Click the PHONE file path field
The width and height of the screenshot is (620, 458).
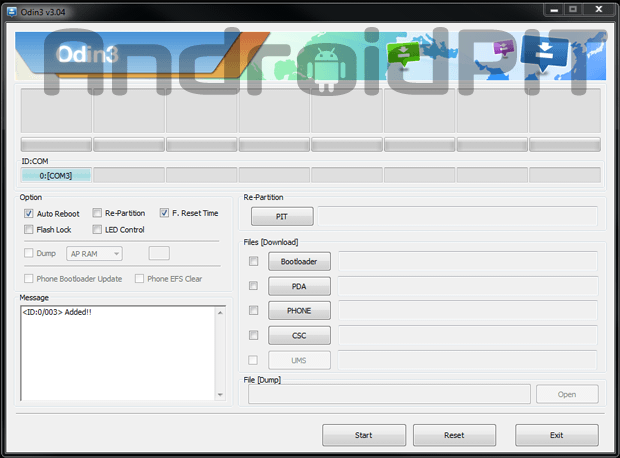468,311
